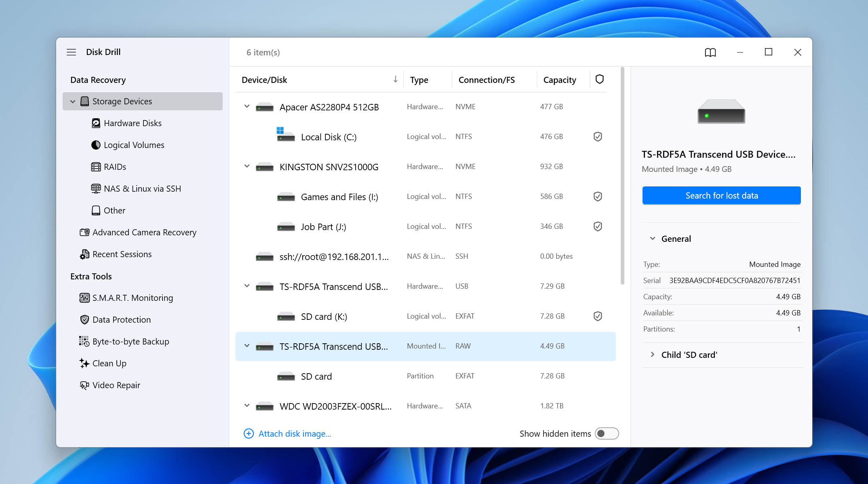
Task: Collapse the 7.29 GB TS-RDF5A Transcend USB row
Action: point(247,286)
